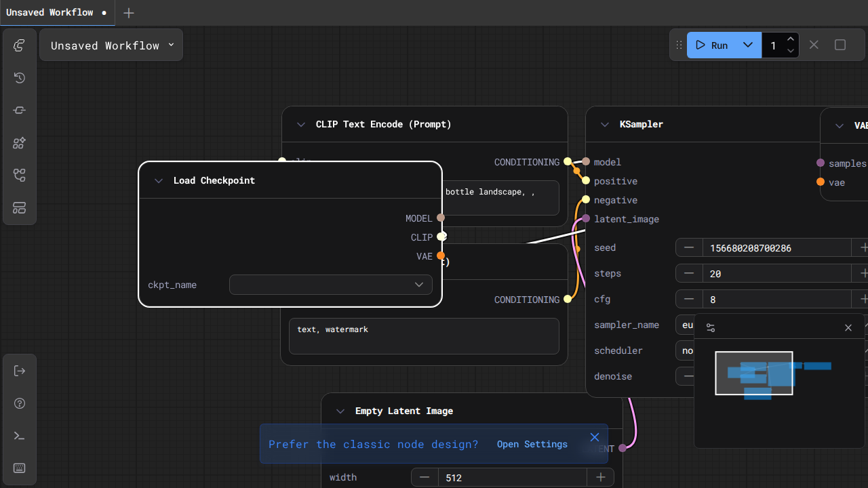
Task: Select the Unsaved Workflow tab
Action: pyautogui.click(x=50, y=12)
